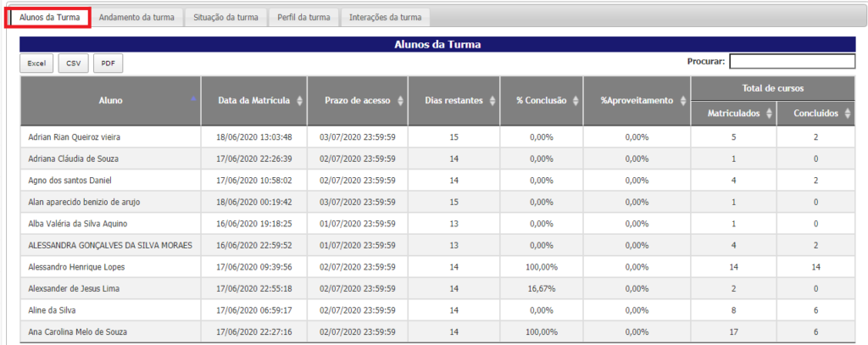Select Interações da turma tab
868x345 pixels.
pos(385,17)
